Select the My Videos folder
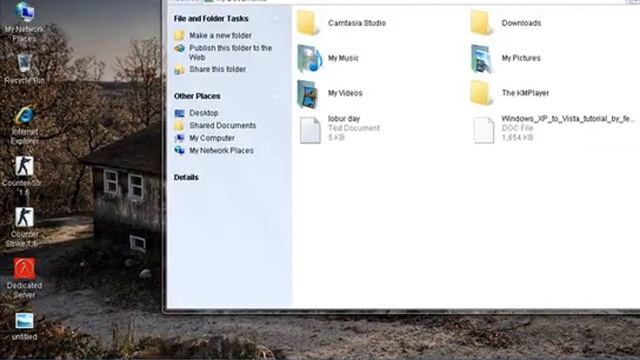The height and width of the screenshot is (360, 640). click(330, 93)
